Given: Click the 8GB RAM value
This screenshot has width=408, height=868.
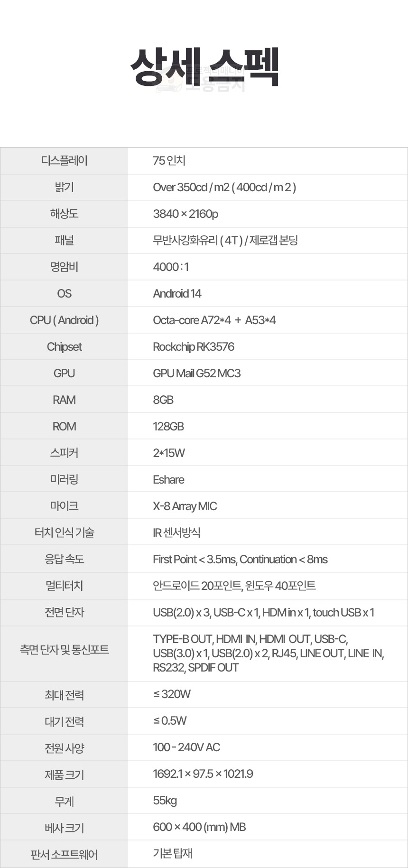Looking at the screenshot, I should (163, 400).
